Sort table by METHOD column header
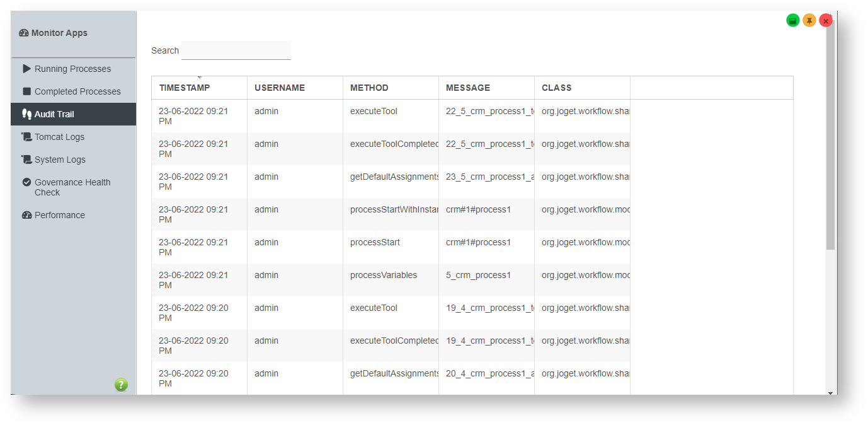 coord(369,88)
